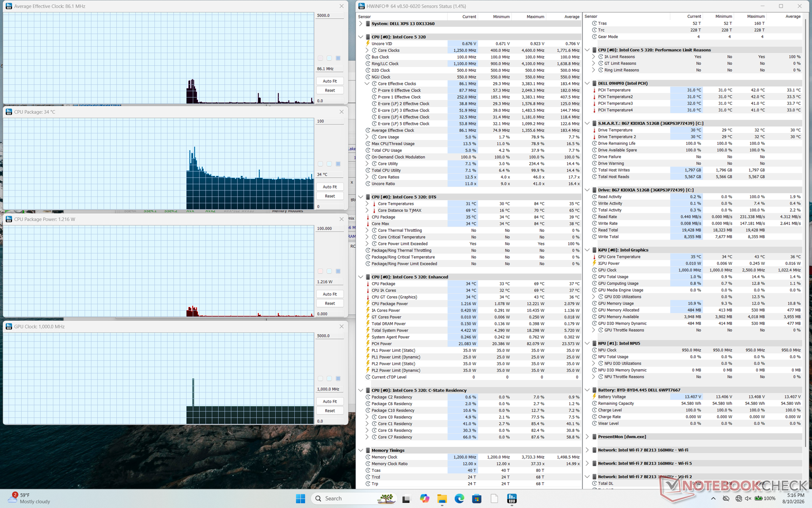Click the Current column header in left sensor panel
The image size is (812, 508).
pyautogui.click(x=463, y=17)
